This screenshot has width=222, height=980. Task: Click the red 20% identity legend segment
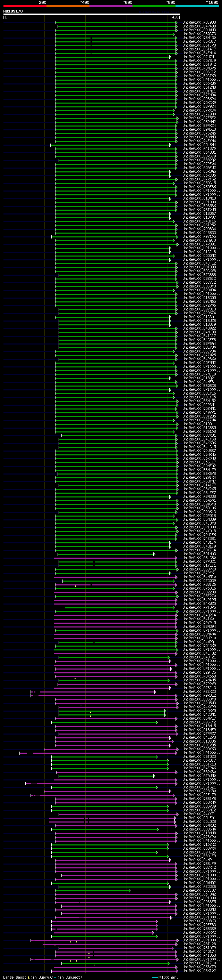tap(25, 6)
